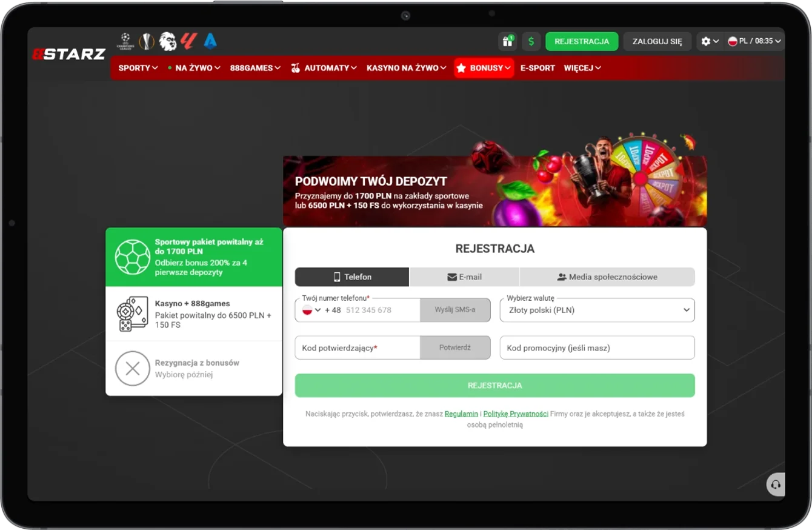Go to the E-SPORT section
This screenshot has width=812, height=530.
point(537,68)
